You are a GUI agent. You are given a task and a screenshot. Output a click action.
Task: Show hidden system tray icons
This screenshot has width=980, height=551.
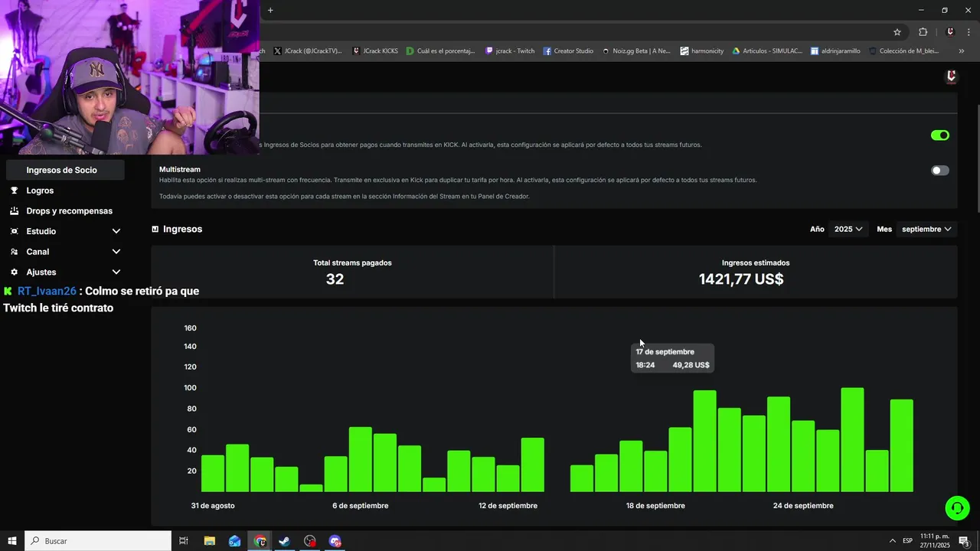892,541
